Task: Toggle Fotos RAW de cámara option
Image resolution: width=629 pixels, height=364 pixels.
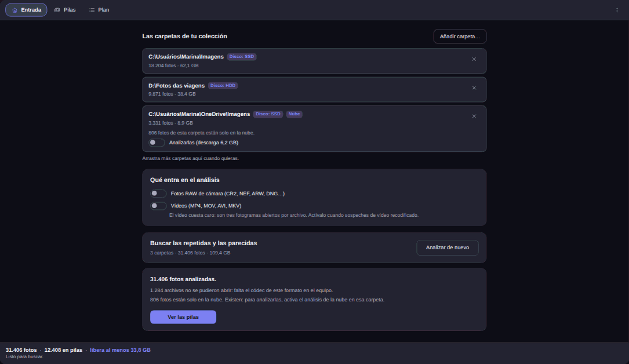Action: point(158,194)
